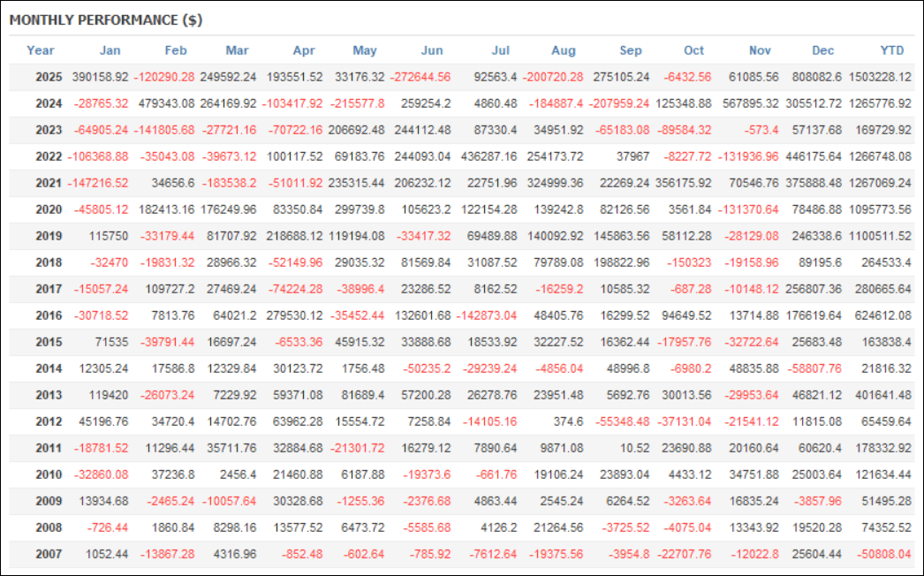Click the Jan column header
Screen dimensions: 924x576
(x=110, y=50)
